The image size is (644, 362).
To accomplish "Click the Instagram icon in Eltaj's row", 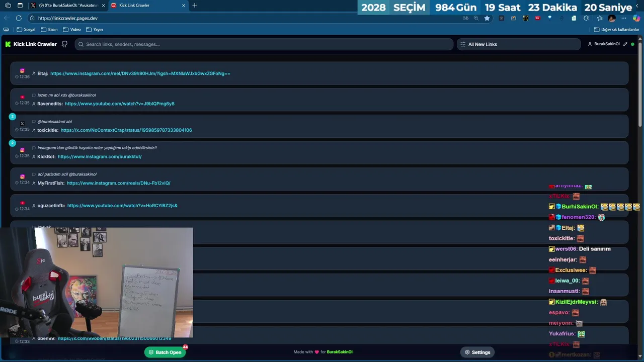I will pos(22,71).
